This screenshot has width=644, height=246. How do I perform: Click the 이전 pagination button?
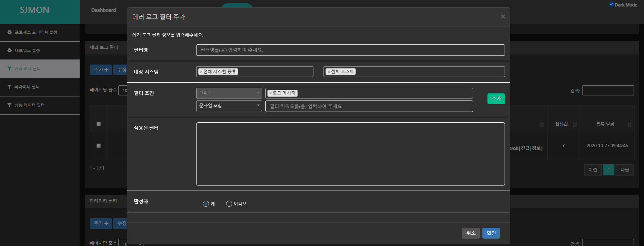click(593, 170)
